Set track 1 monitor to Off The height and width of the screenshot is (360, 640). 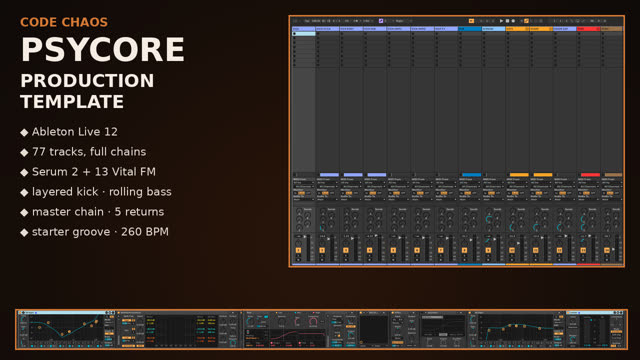(x=308, y=193)
